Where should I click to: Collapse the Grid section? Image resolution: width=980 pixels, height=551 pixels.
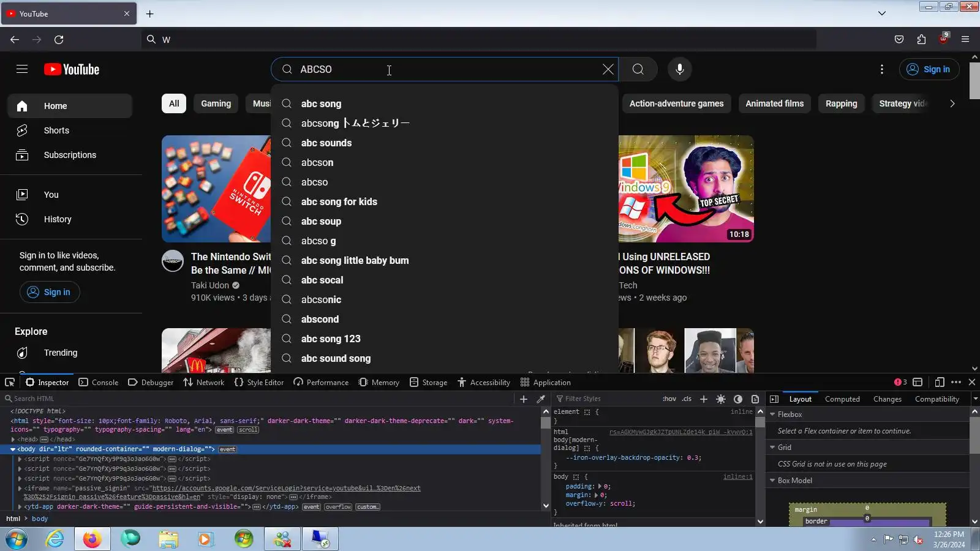click(772, 448)
